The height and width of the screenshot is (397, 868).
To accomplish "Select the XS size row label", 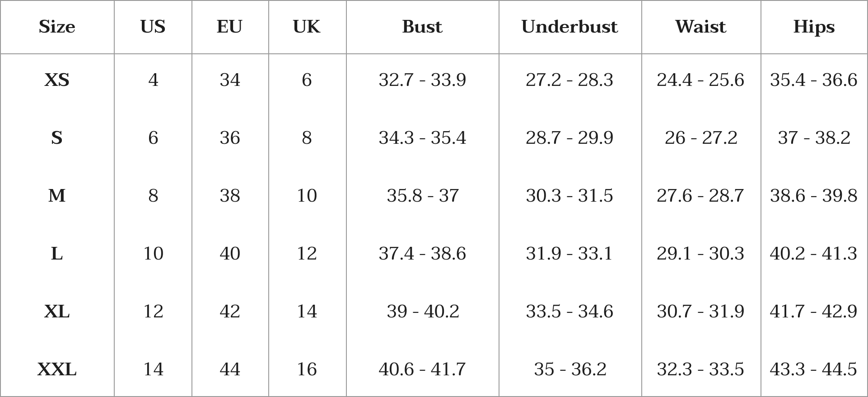I will [57, 80].
